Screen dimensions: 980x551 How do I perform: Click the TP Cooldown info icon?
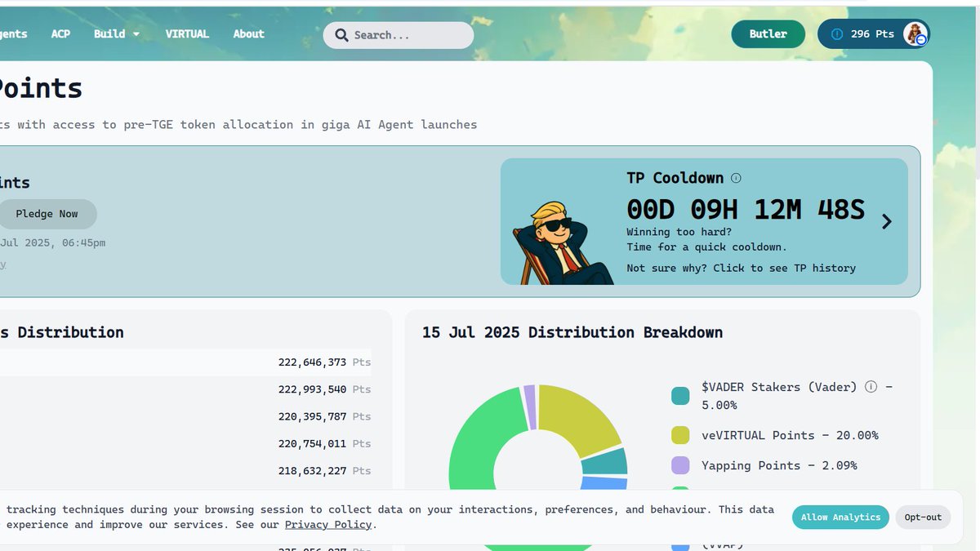pos(736,178)
